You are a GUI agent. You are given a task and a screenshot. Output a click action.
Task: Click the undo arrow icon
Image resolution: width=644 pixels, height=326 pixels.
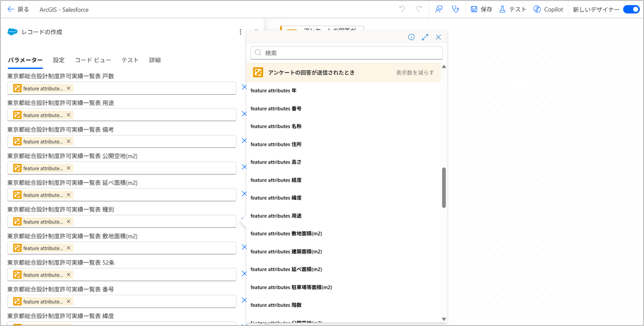point(402,9)
